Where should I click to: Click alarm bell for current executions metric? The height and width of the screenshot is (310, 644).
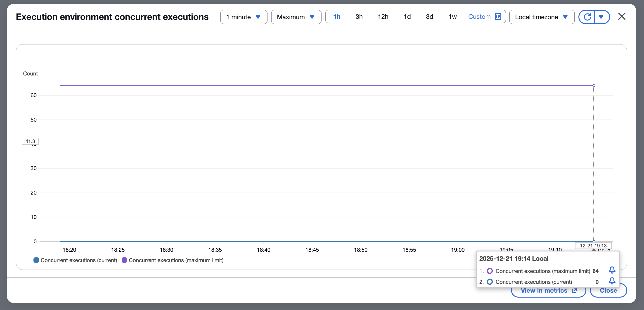pos(612,281)
